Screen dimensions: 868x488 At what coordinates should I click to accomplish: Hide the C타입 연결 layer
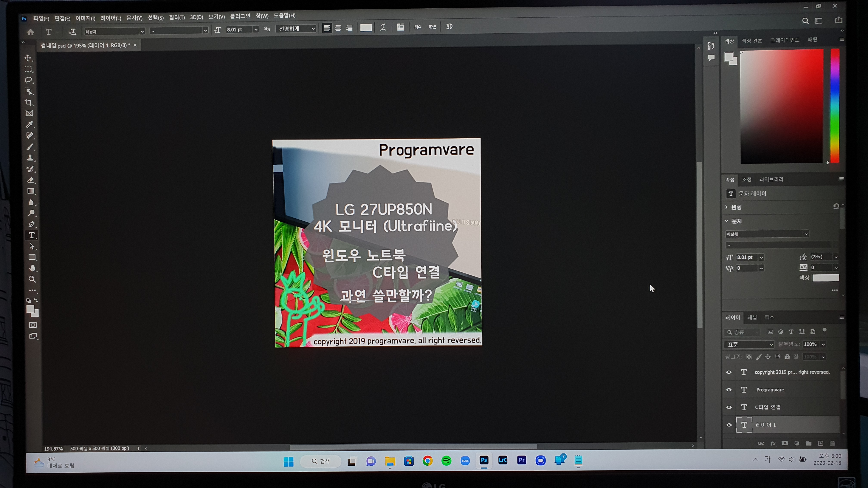(x=729, y=407)
